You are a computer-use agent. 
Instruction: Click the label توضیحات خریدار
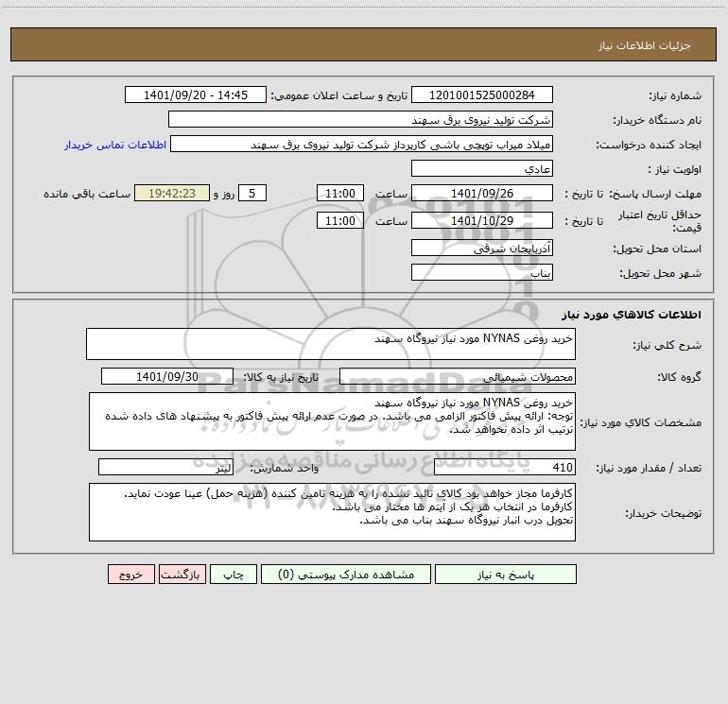[x=664, y=514]
